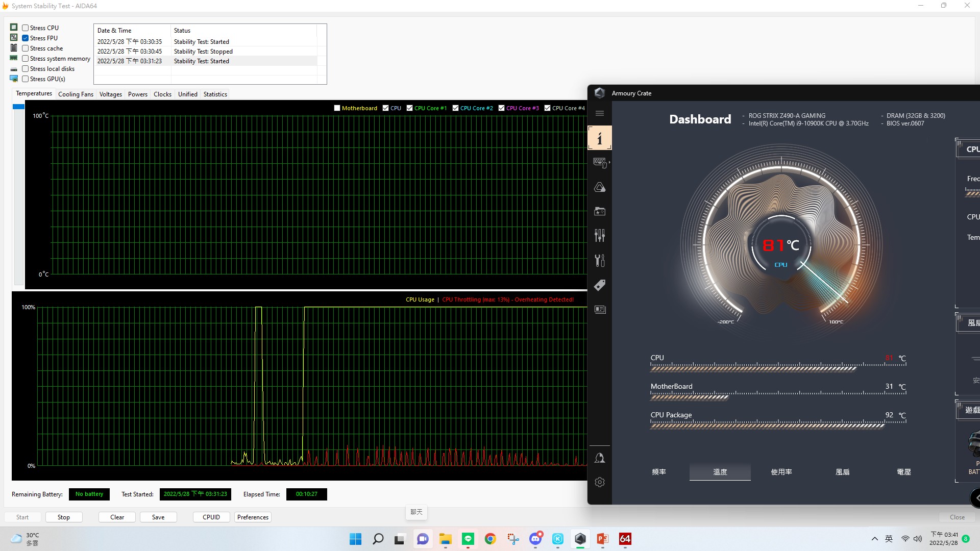The image size is (980, 551).
Task: Expand the Device submenu arrow in Armoury Crate
Action: (609, 162)
